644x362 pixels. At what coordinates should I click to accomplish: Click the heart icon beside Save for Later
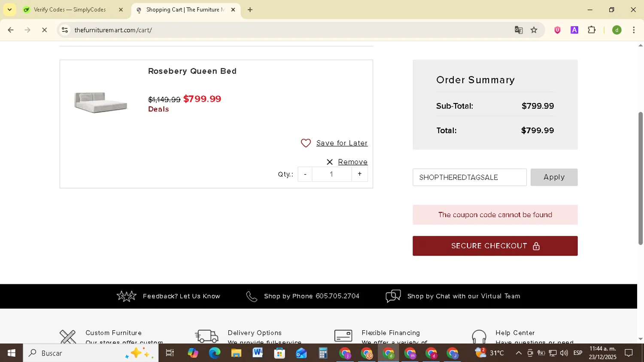(x=306, y=143)
